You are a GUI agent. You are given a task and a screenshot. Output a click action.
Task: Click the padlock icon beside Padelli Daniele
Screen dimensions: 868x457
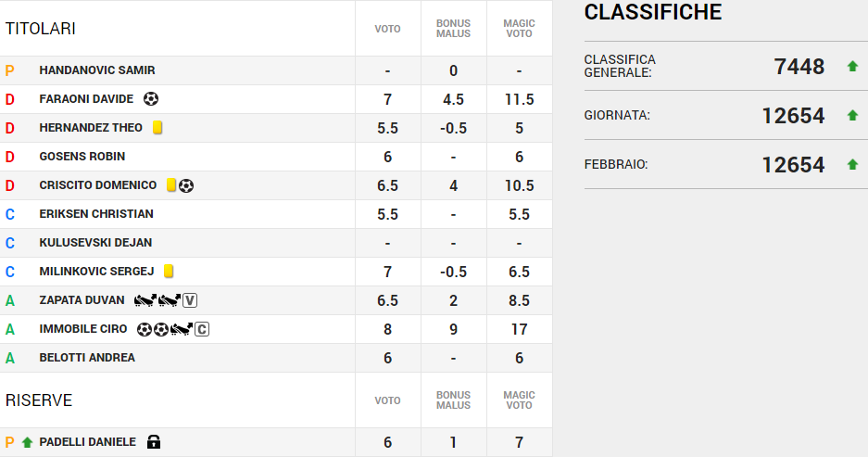[x=154, y=442]
